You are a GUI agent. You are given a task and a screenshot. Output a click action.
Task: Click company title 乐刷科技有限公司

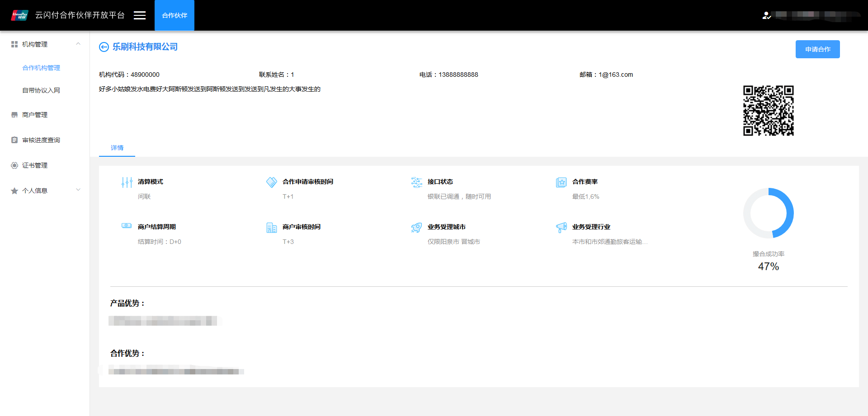tap(145, 47)
